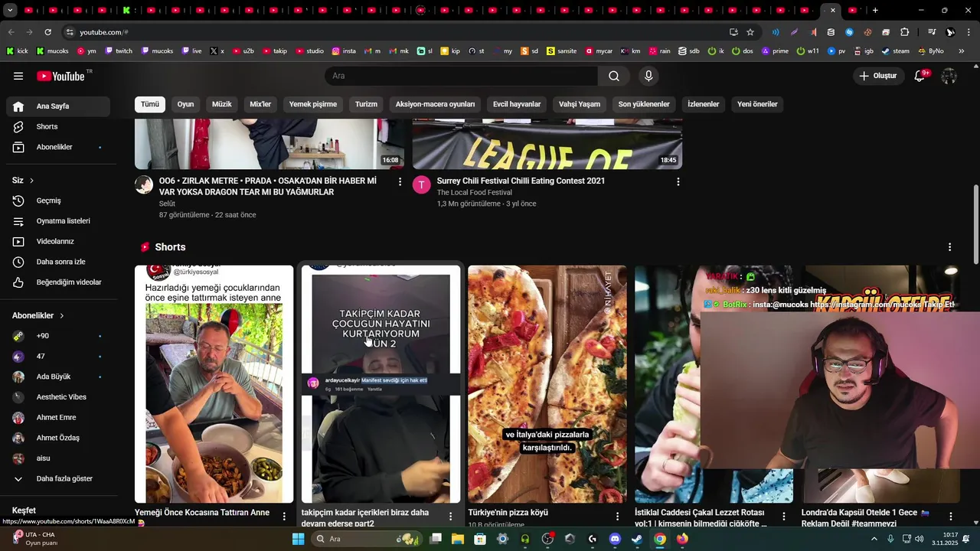The width and height of the screenshot is (980, 551).
Task: Bookmark page with star icon
Action: click(x=750, y=32)
